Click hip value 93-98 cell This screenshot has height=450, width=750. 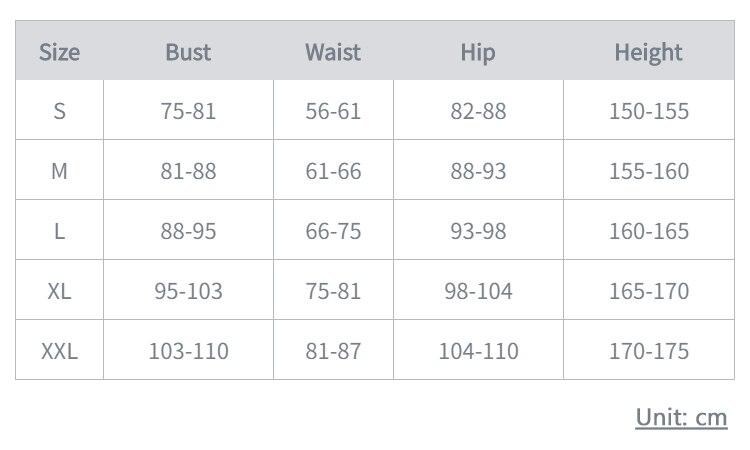coord(478,230)
